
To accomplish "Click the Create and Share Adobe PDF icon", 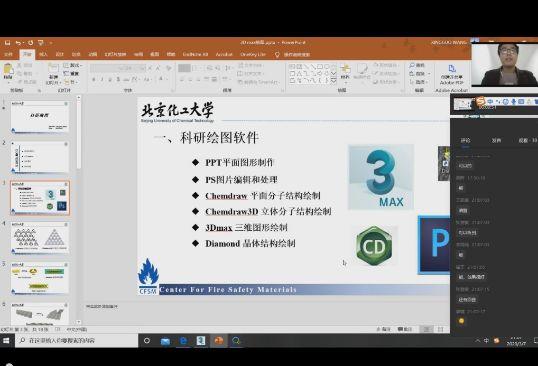I will click(452, 68).
